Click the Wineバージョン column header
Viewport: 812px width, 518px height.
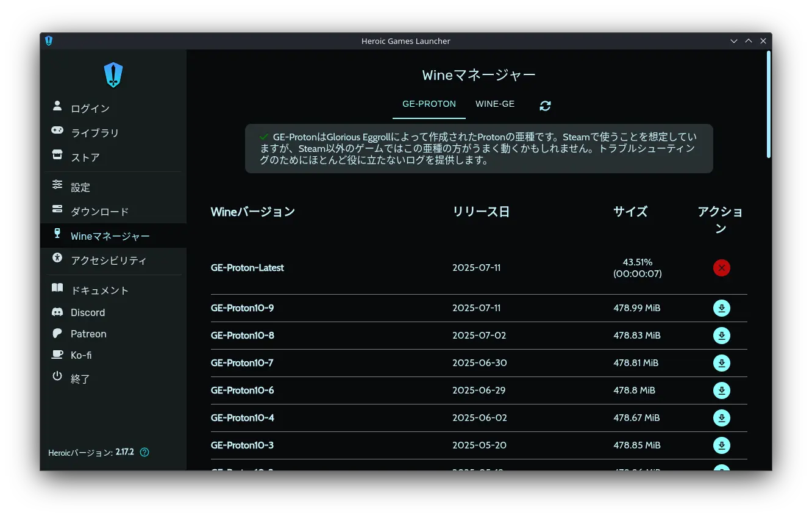pos(253,212)
